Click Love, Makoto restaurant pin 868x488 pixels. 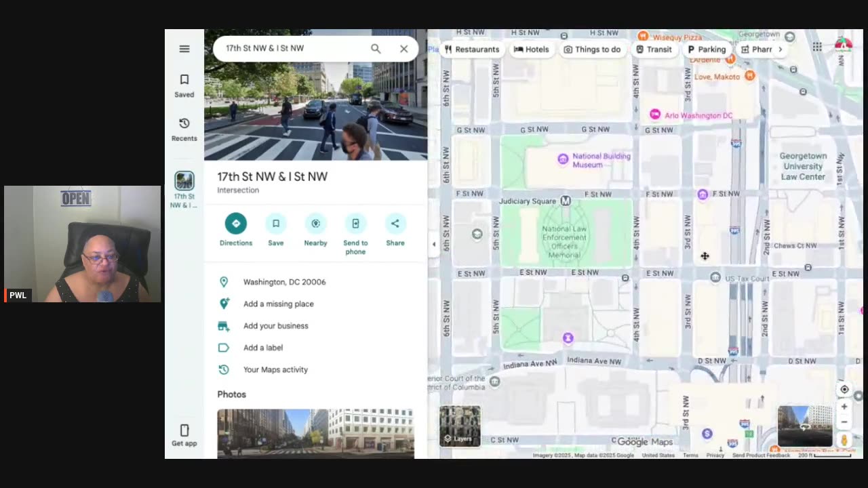749,76
